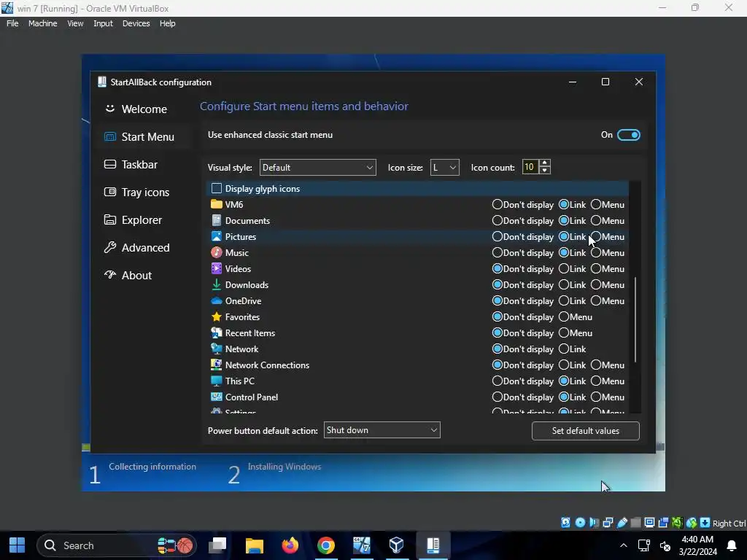Open the Icon size dropdown
747x560 pixels.
[x=444, y=167]
